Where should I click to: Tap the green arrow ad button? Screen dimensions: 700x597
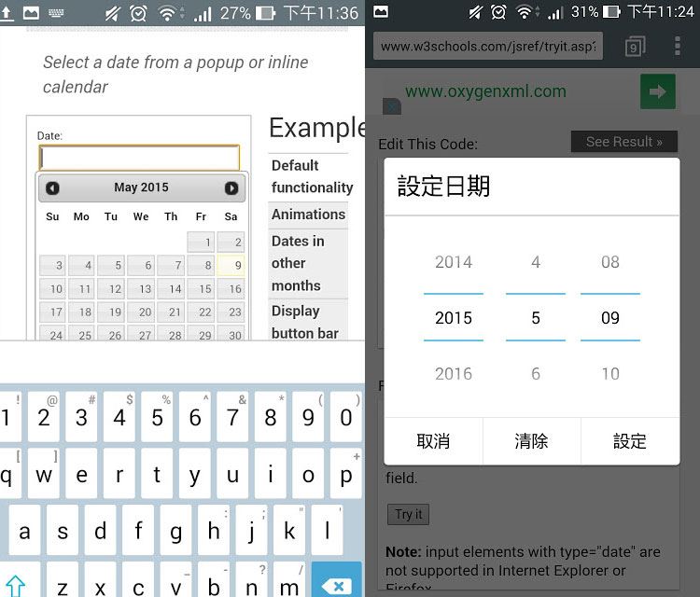coord(658,91)
